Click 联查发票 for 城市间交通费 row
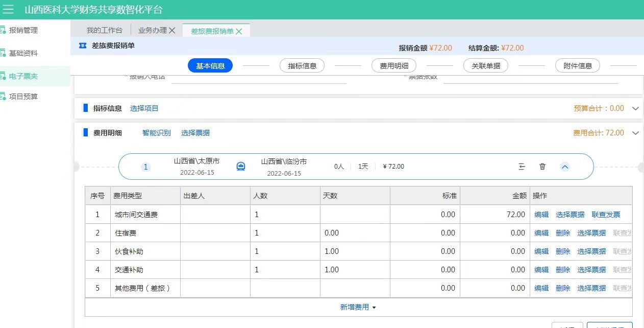 [606, 215]
